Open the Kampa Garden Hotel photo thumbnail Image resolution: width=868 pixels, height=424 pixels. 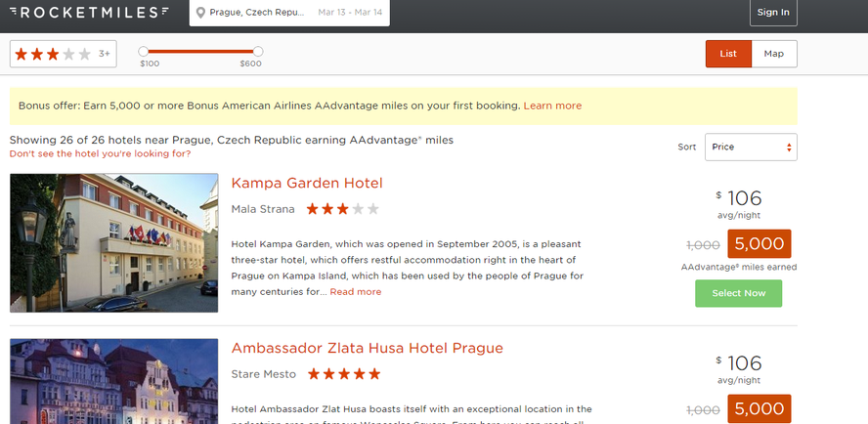tap(114, 243)
